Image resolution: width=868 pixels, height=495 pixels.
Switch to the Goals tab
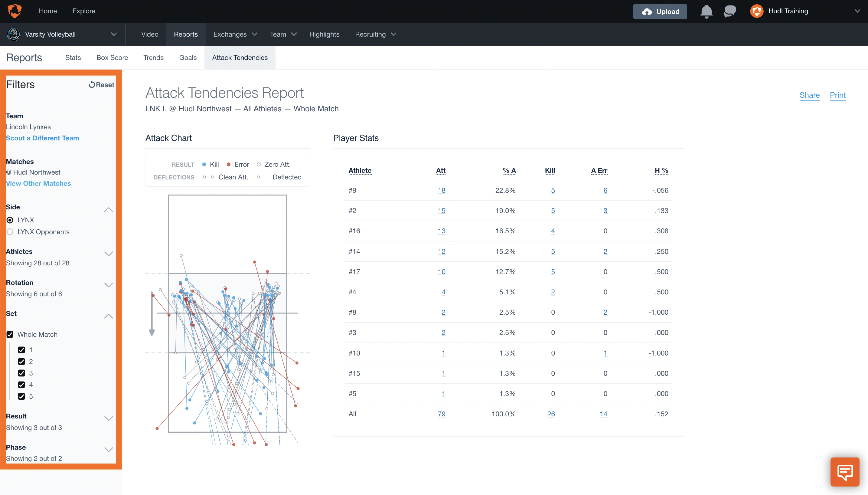(188, 57)
